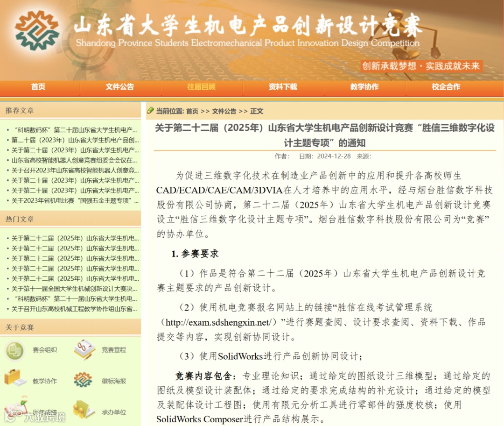Open 文件公告 navigation menu item

[119, 87]
